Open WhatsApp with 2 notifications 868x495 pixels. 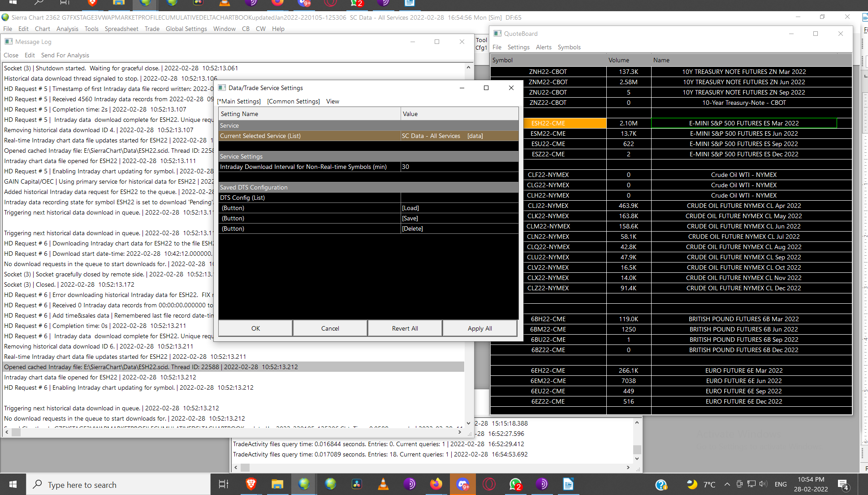pos(516,484)
